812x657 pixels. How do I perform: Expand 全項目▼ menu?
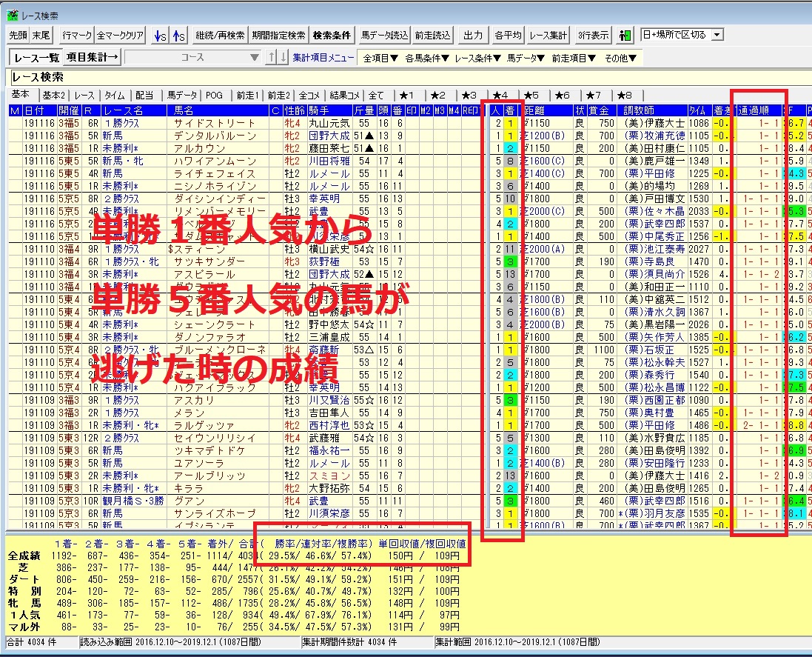click(x=380, y=58)
